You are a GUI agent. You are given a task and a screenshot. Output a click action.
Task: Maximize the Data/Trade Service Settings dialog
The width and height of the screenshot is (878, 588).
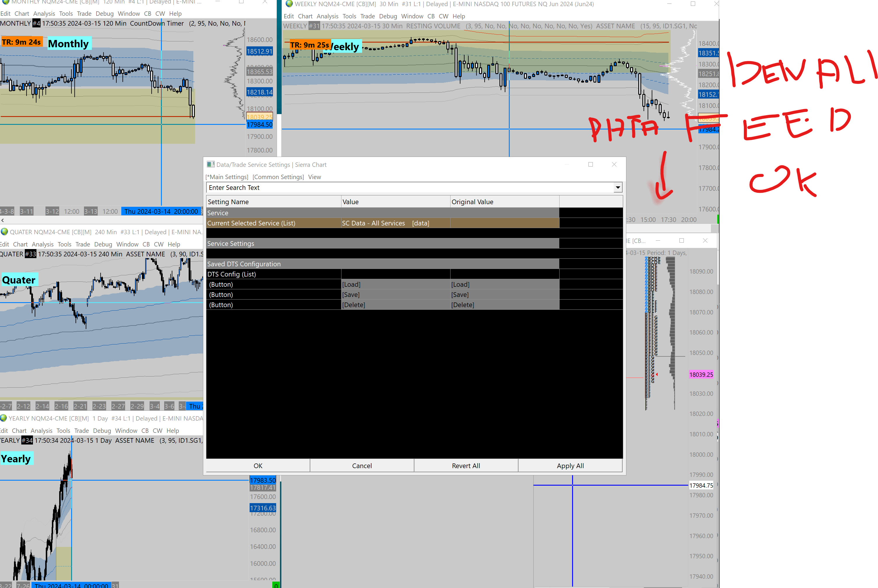(x=590, y=164)
